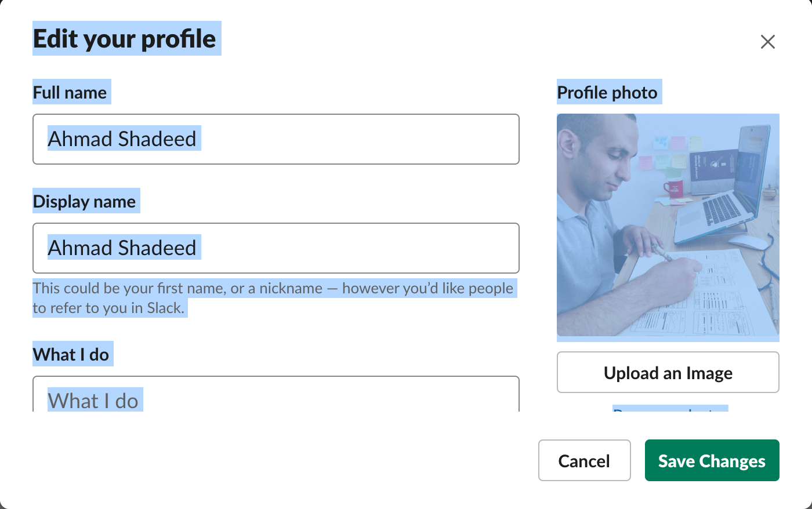Click the Full name input field

pyautogui.click(x=275, y=139)
